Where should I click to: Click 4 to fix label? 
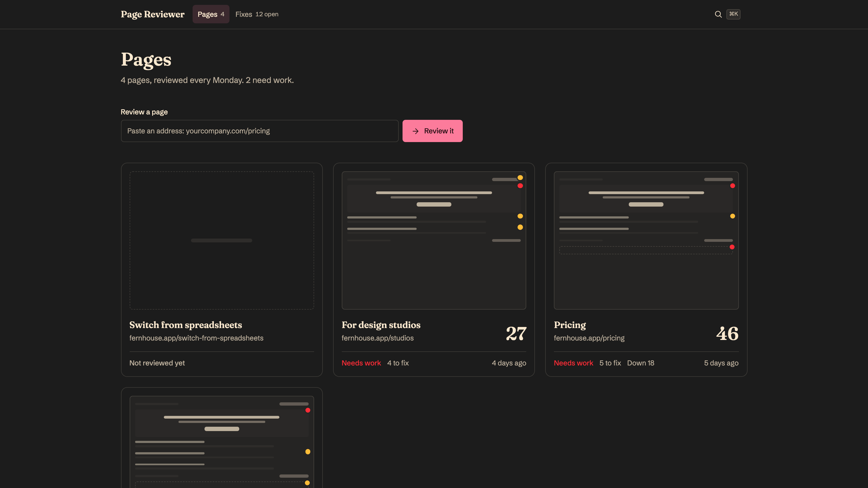coord(398,363)
